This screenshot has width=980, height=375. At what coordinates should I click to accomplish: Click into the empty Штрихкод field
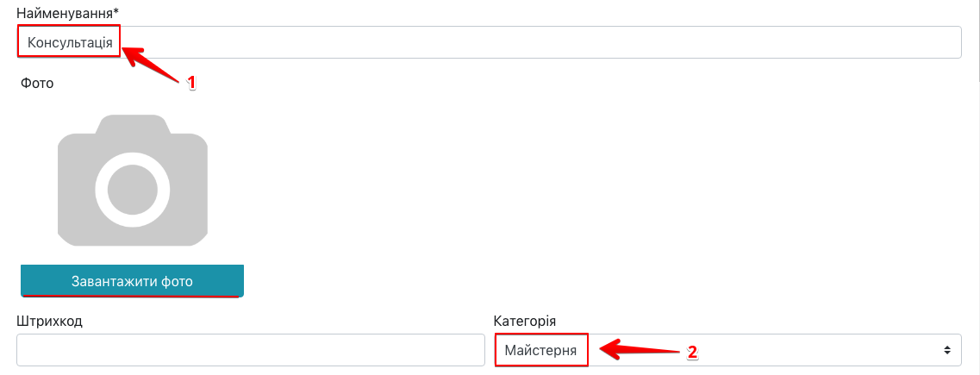click(250, 350)
